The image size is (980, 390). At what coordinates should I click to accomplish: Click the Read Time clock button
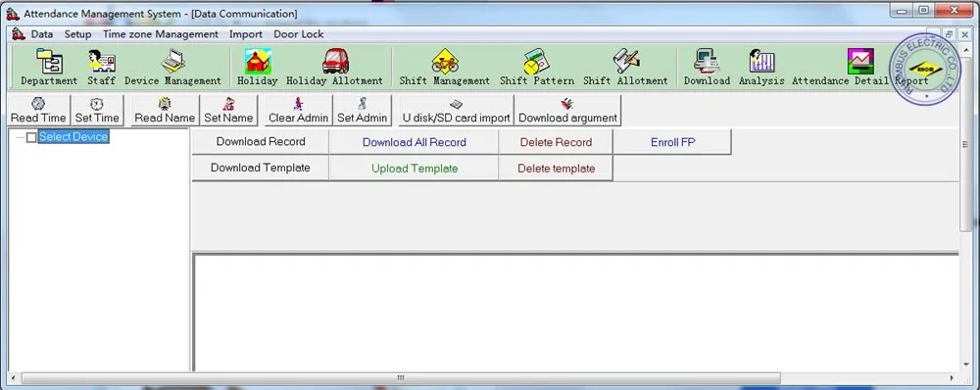(x=38, y=111)
